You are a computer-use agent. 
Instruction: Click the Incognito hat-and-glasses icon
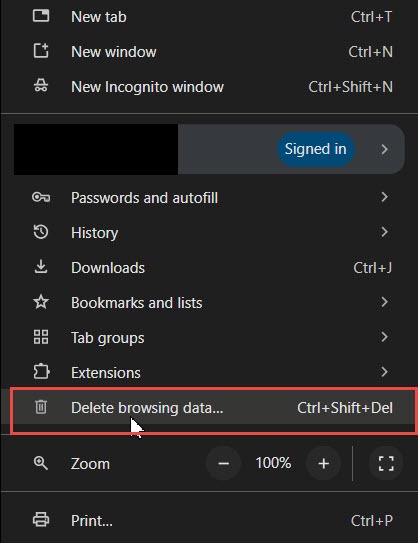click(41, 86)
